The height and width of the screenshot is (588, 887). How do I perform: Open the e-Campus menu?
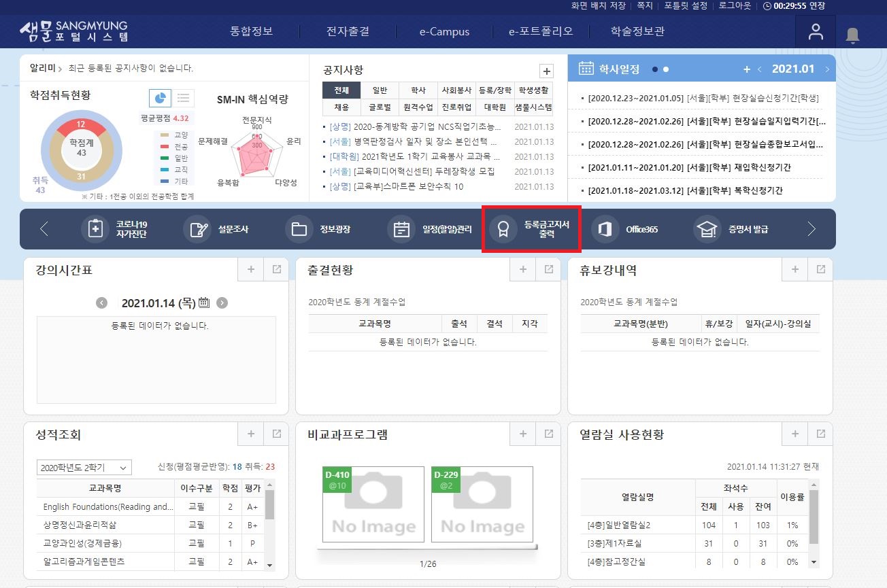coord(444,31)
